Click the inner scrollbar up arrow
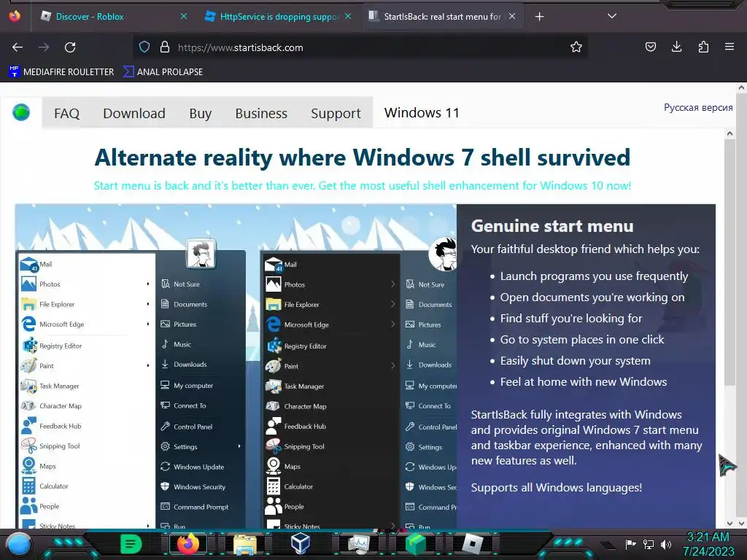 (729, 133)
